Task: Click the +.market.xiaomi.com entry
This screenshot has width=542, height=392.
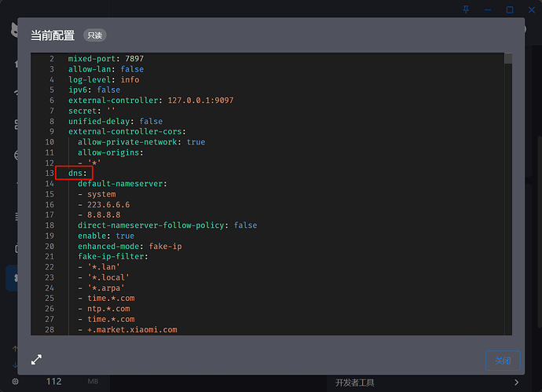Action: [132, 330]
